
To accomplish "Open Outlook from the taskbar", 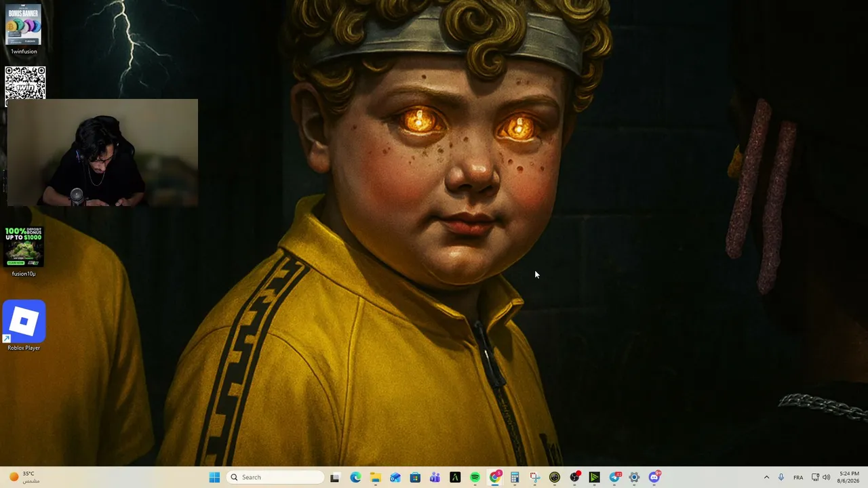I will (x=395, y=477).
